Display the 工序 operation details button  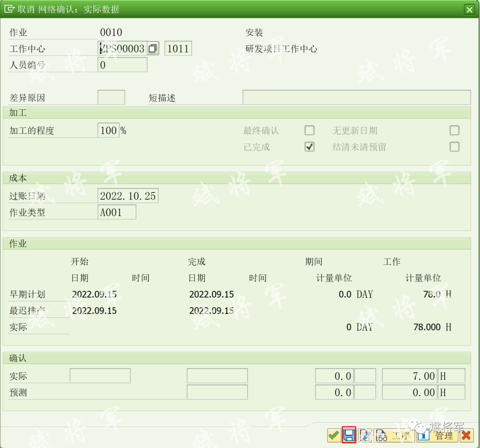[394, 435]
